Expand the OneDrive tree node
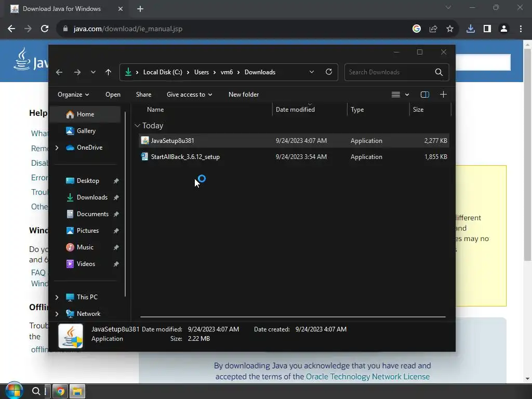 coord(57,148)
